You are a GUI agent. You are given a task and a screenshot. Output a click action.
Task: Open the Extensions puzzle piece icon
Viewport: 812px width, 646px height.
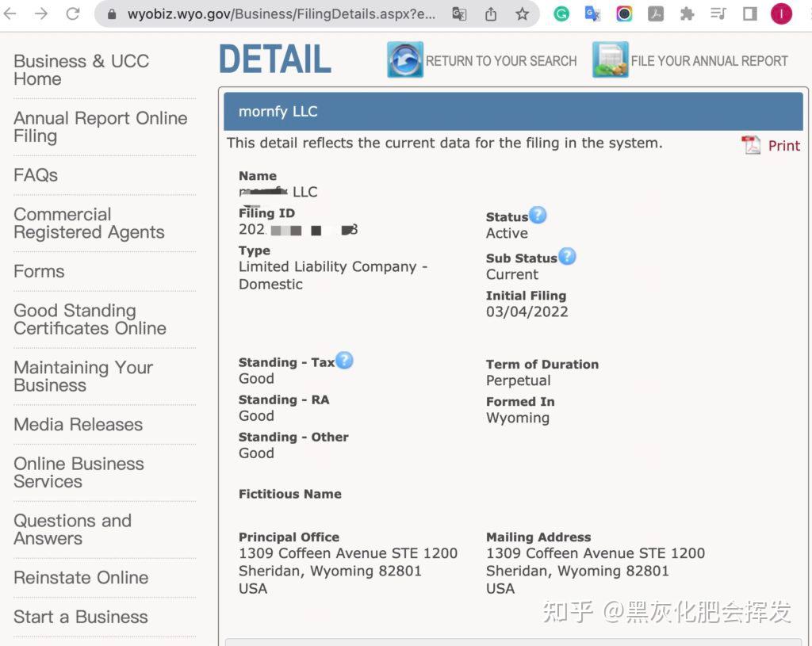[x=688, y=14]
